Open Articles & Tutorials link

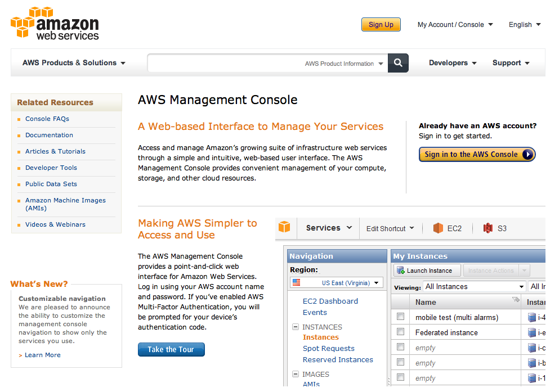pyautogui.click(x=55, y=151)
